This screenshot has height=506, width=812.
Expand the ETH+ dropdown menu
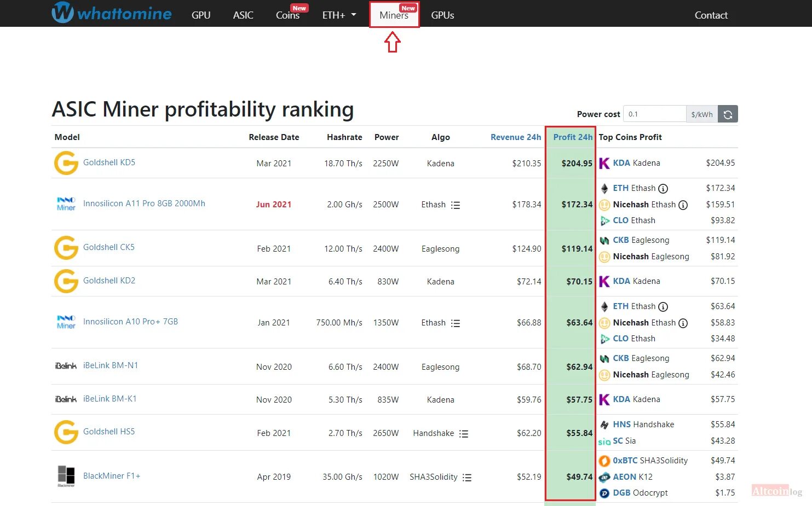click(x=339, y=15)
